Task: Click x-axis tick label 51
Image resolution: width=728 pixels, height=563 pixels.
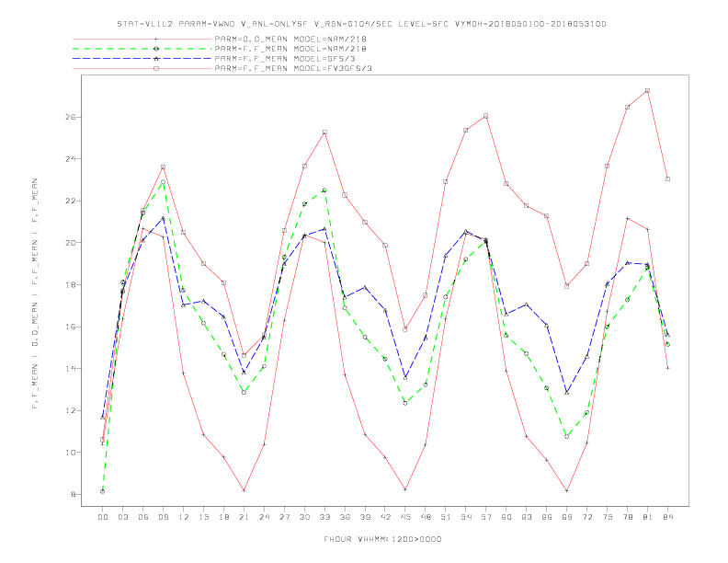Action: [x=446, y=517]
